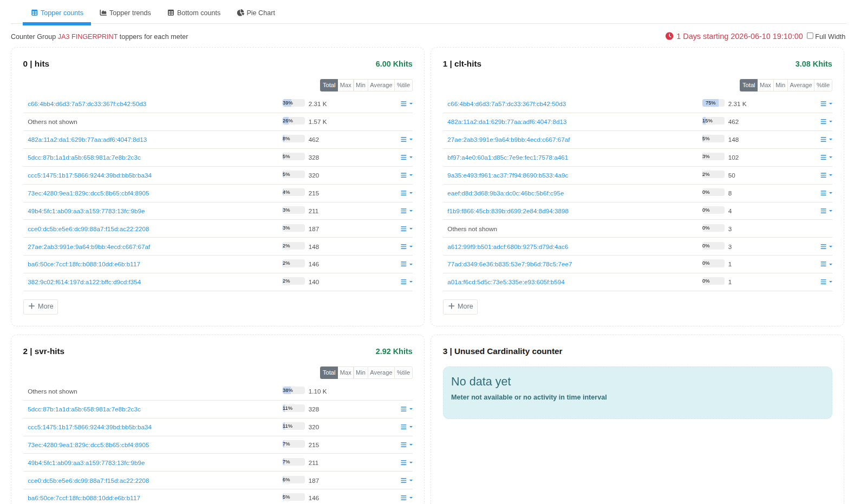Viewport: 854px width, 504px height.
Task: Select Average toggle in hits panel
Action: 381,85
